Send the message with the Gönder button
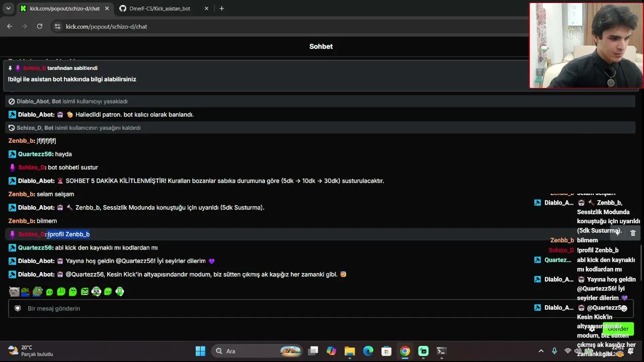644x362 pixels. (618, 328)
